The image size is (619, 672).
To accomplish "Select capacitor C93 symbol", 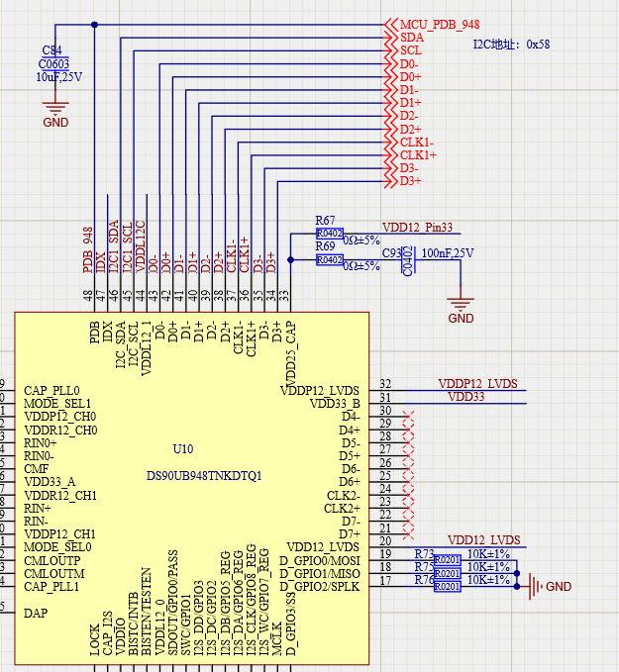I will click(x=408, y=260).
